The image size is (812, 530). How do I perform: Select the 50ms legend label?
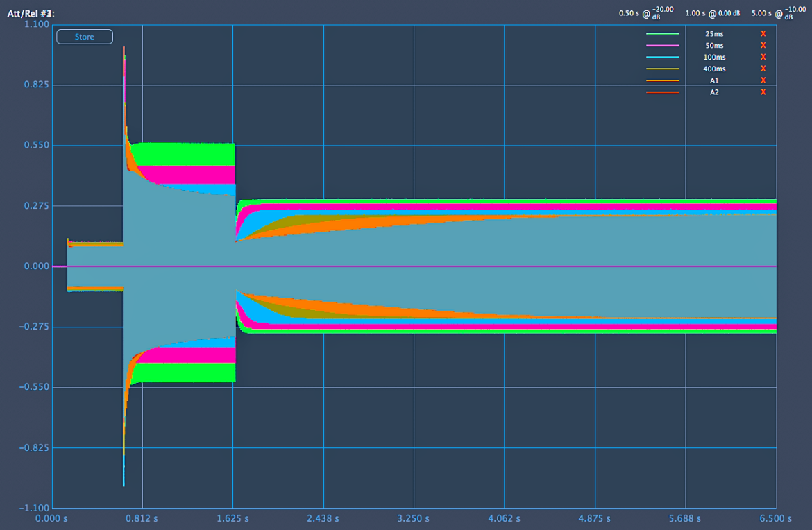tap(714, 46)
